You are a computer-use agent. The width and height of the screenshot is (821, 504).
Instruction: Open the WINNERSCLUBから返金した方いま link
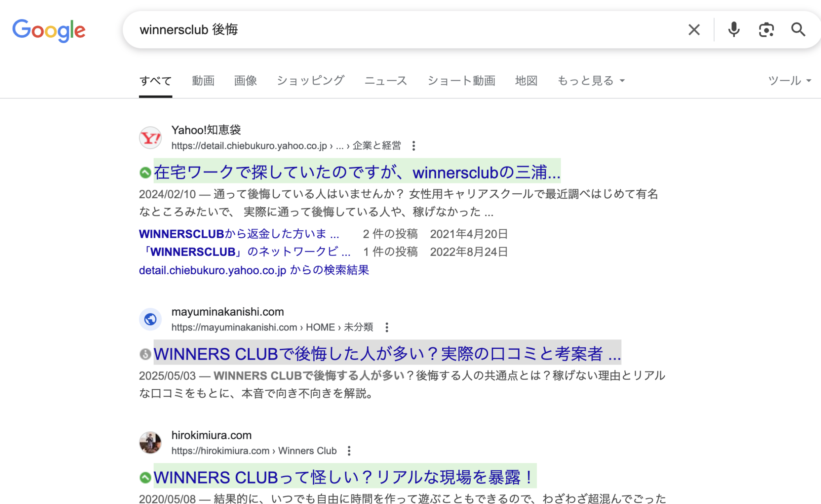click(x=239, y=234)
